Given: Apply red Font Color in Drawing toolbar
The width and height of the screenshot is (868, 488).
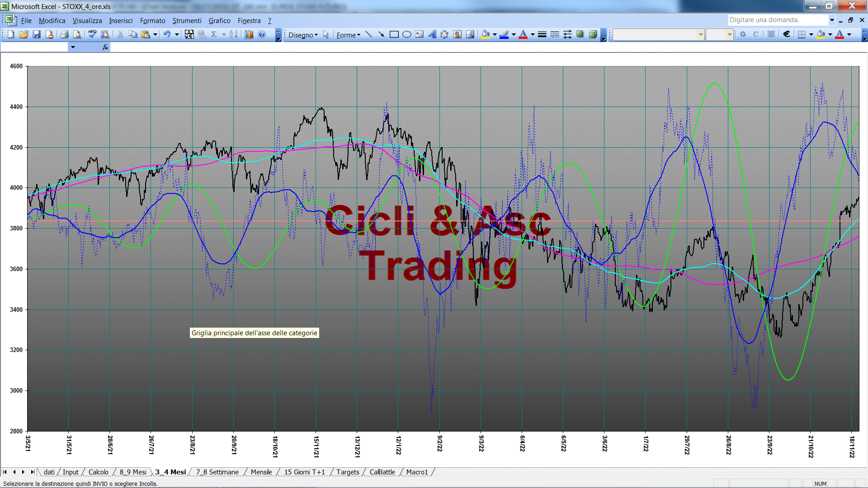Looking at the screenshot, I should tap(523, 34).
